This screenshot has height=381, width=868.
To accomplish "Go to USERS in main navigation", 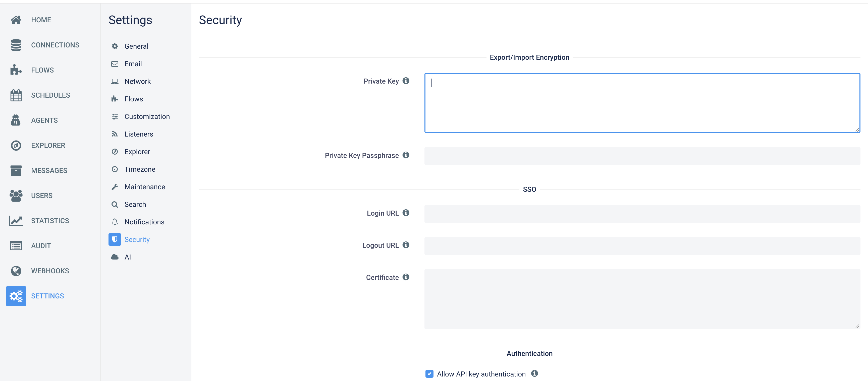I will (42, 196).
